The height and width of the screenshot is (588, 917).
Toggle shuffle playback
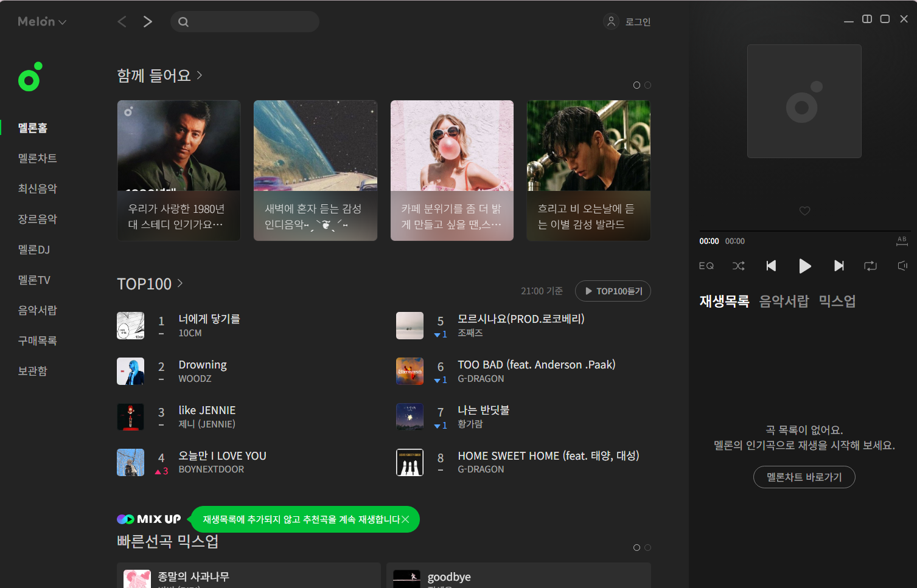point(738,266)
